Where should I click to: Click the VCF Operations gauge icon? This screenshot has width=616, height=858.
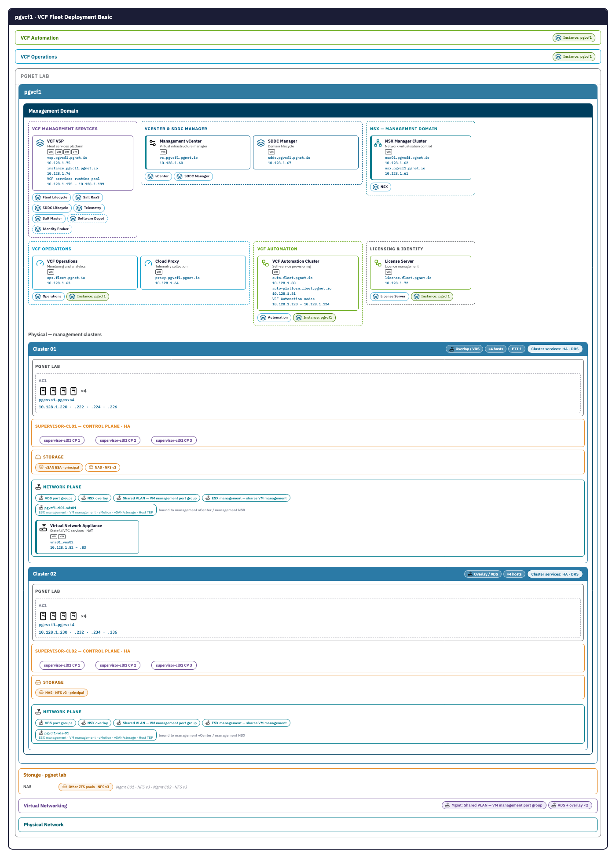40,263
